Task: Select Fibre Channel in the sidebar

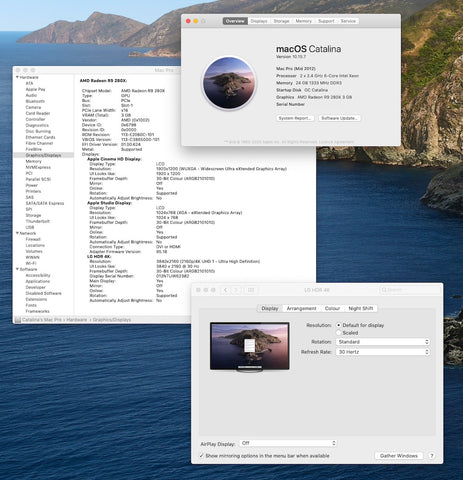Action: 39,143
